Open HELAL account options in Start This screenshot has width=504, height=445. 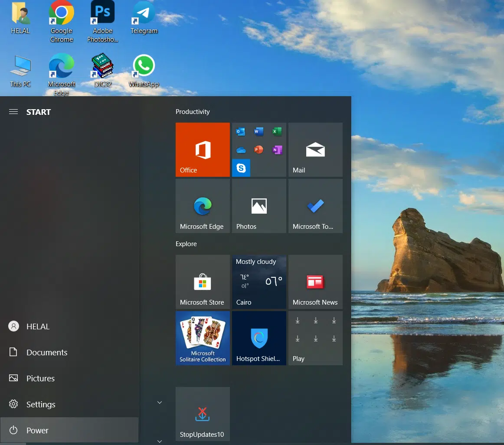(x=69, y=327)
